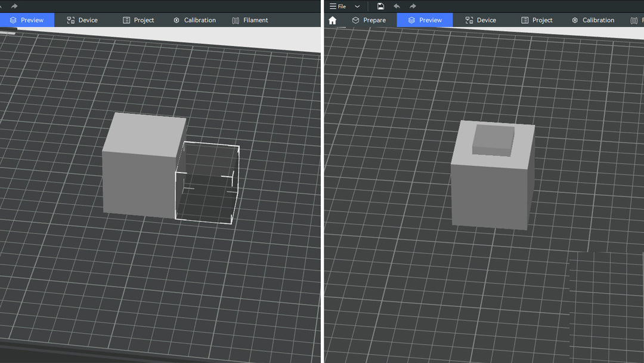Switch to the Project tab in the right window
The image size is (644, 363).
click(x=536, y=20)
